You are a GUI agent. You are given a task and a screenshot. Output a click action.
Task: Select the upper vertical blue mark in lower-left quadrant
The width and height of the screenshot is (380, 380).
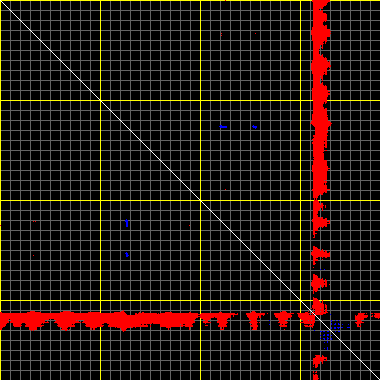(127, 223)
